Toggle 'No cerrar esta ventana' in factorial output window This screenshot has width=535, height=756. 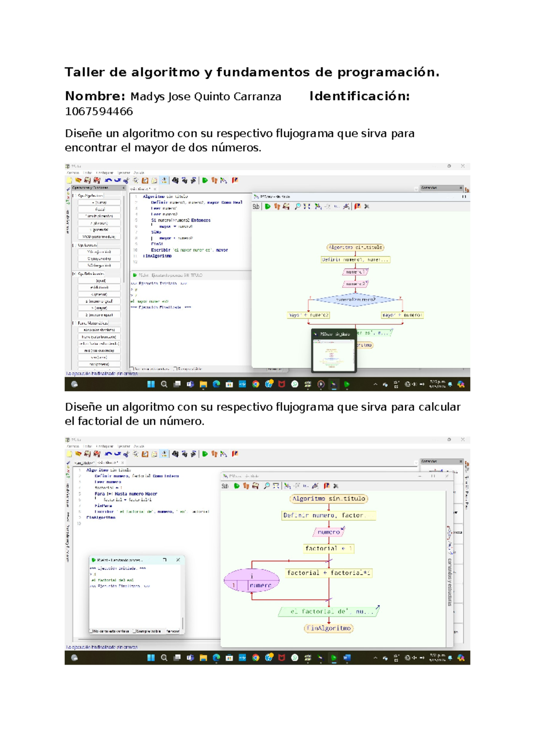pos(110,631)
